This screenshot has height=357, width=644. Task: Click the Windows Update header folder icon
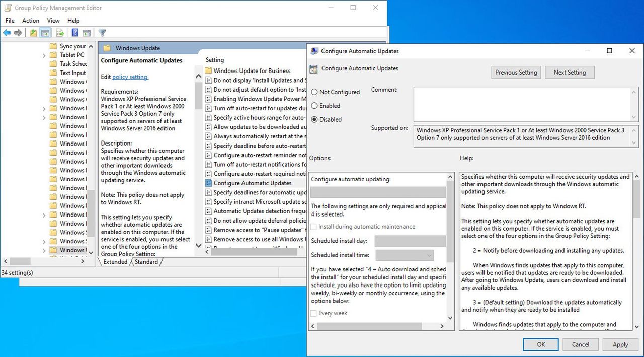[x=107, y=48]
